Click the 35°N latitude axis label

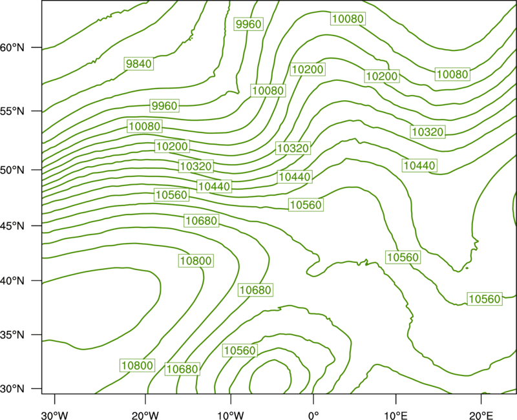(x=12, y=335)
